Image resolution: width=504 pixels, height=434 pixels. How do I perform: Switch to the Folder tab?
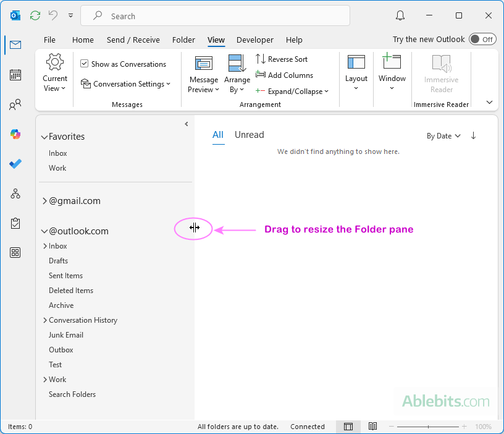coord(183,40)
